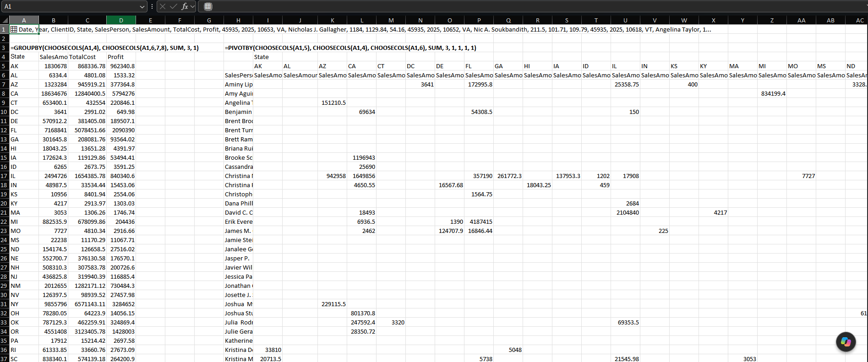Click salesperson cell Brooke Sc
This screenshot has height=362, width=868.
(238, 157)
